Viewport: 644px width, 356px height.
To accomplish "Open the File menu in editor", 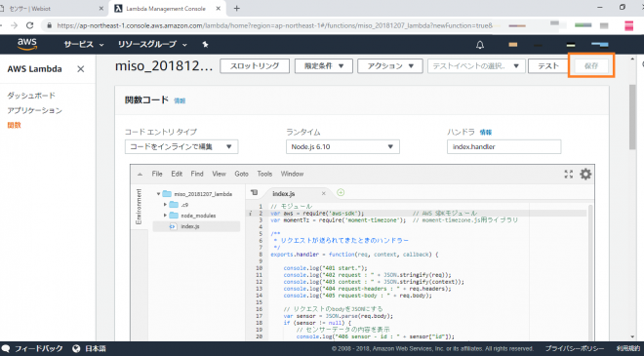I will pyautogui.click(x=157, y=175).
